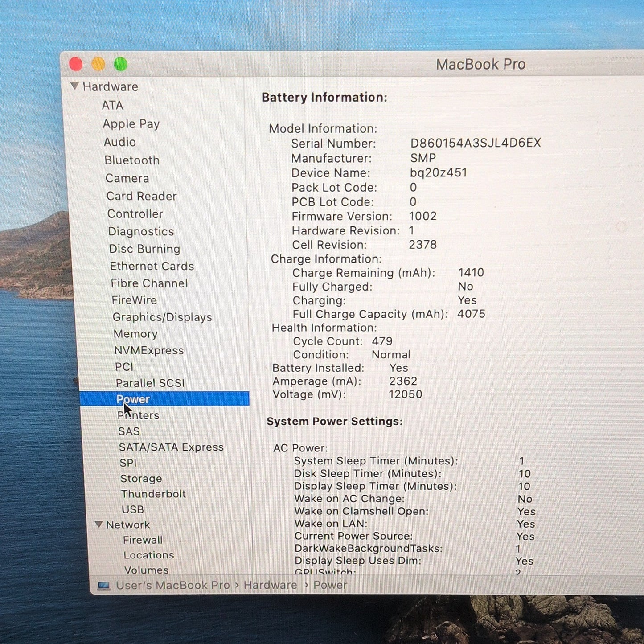Click the System Power Settings heading
Screen dimensions: 644x644
point(335,422)
